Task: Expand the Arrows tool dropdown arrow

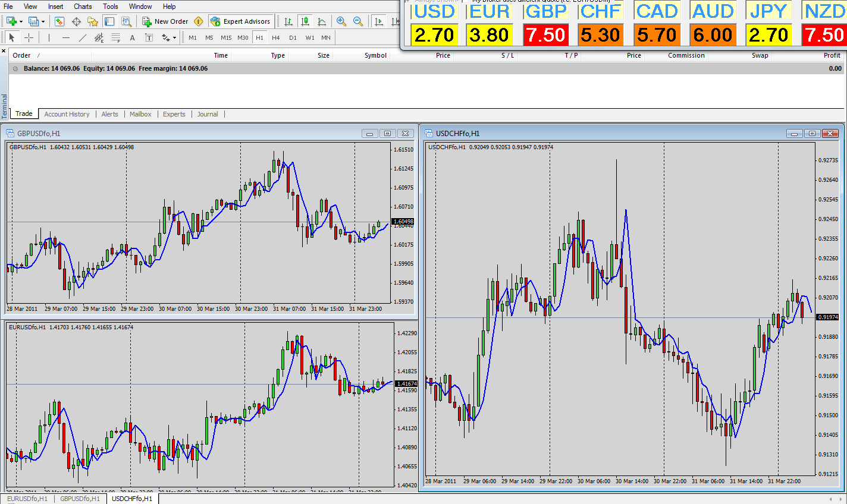Action: click(x=174, y=37)
